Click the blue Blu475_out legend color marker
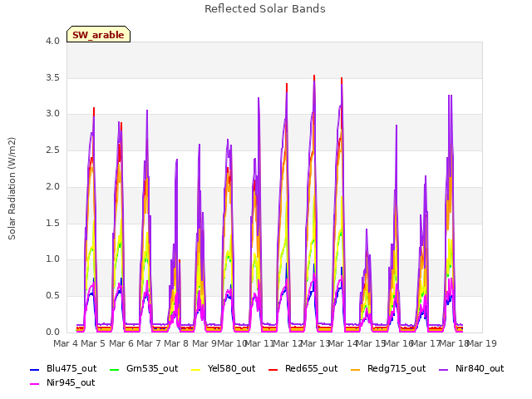Screen dimensions: 532x399 coord(35,369)
